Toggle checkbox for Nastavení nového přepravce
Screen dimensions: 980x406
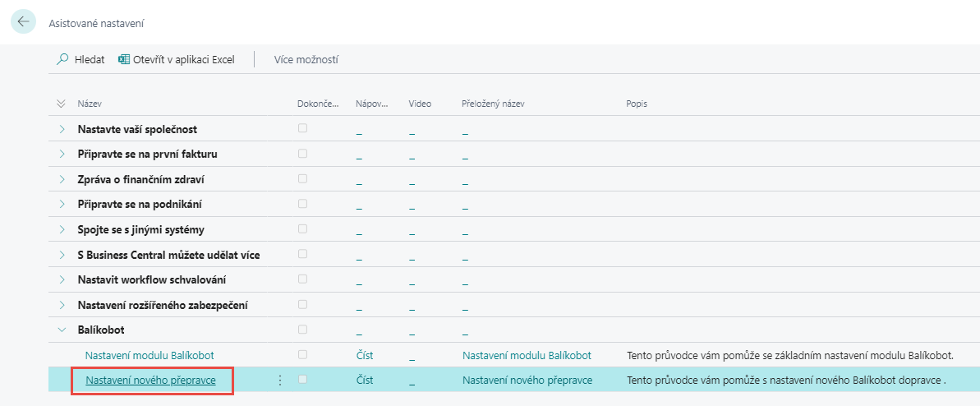pos(302,381)
